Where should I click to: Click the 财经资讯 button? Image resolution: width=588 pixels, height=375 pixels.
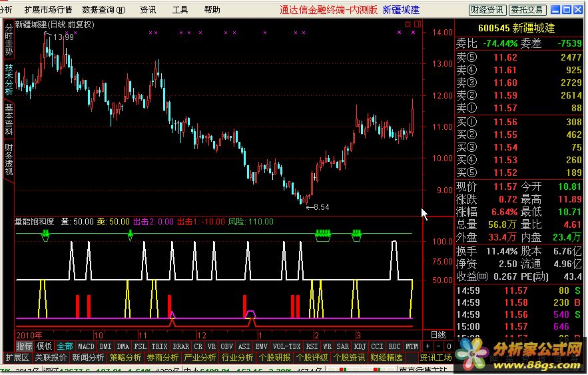(x=487, y=10)
